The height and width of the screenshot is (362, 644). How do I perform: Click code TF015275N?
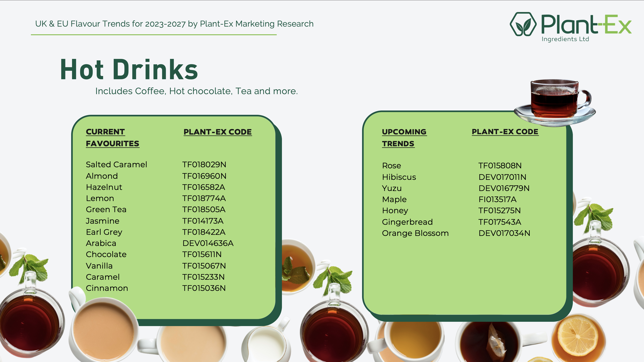(500, 211)
